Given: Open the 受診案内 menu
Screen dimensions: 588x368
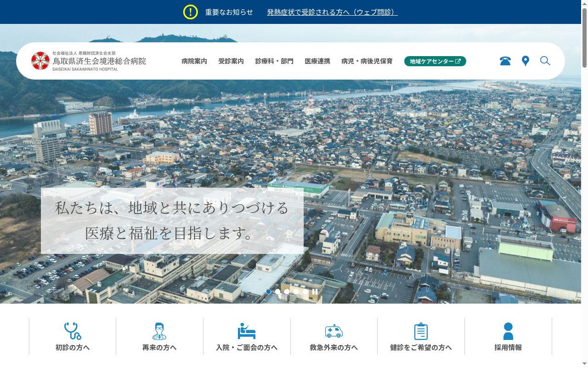Looking at the screenshot, I should [x=231, y=61].
